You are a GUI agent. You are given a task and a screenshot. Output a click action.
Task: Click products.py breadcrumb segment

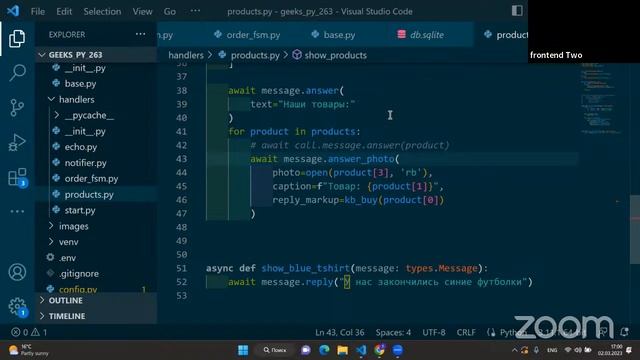(255, 55)
